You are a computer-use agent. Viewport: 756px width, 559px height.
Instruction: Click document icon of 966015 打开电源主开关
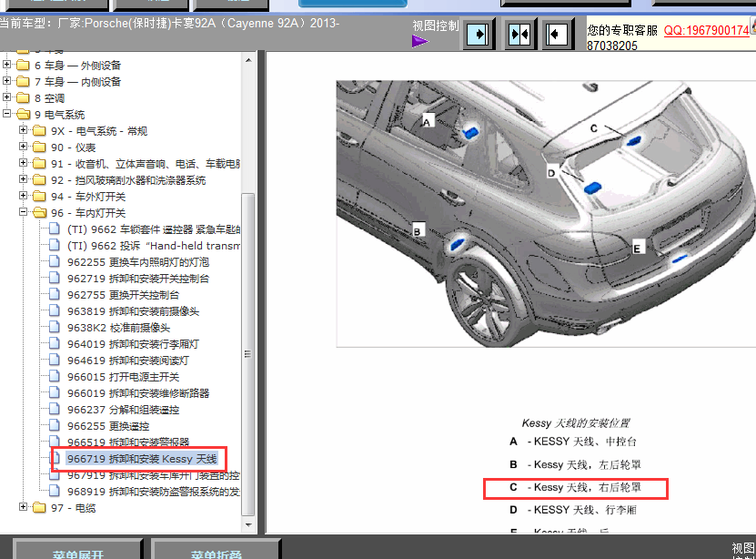click(x=55, y=376)
